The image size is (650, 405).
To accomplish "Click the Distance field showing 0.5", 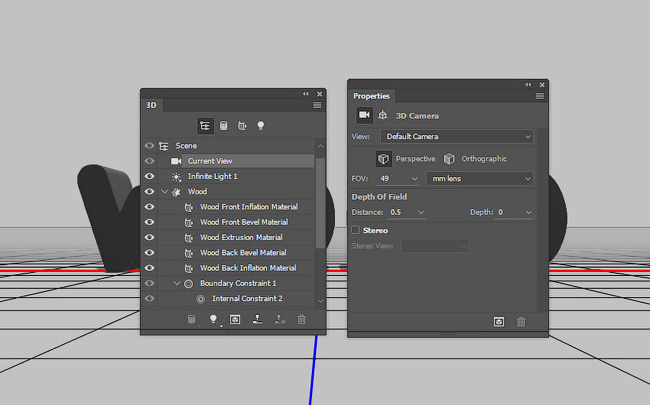I will (401, 212).
